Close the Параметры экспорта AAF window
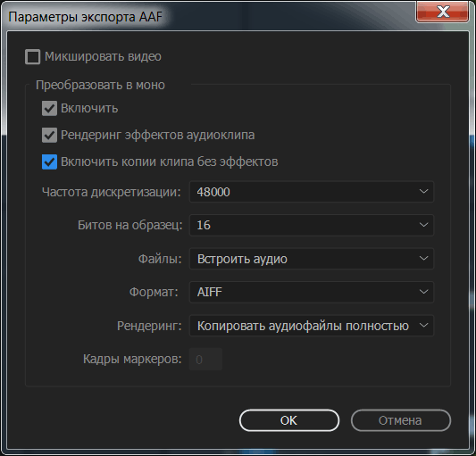The height and width of the screenshot is (456, 476). [442, 12]
